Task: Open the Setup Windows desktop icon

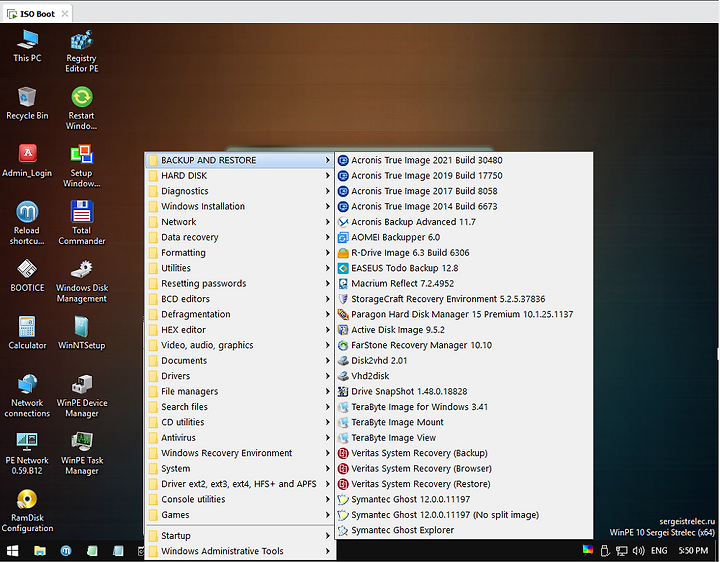Action: click(82, 166)
